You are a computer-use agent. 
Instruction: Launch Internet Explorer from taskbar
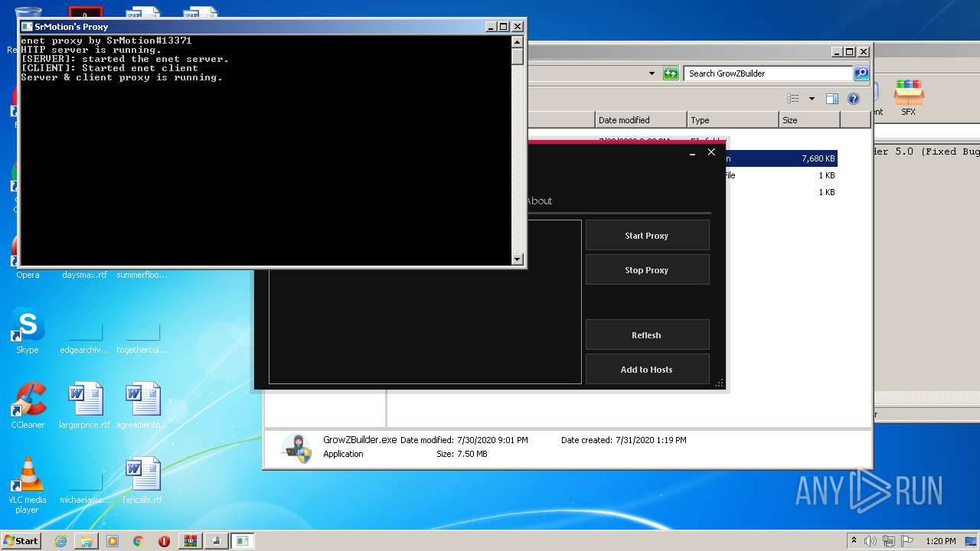[x=60, y=541]
